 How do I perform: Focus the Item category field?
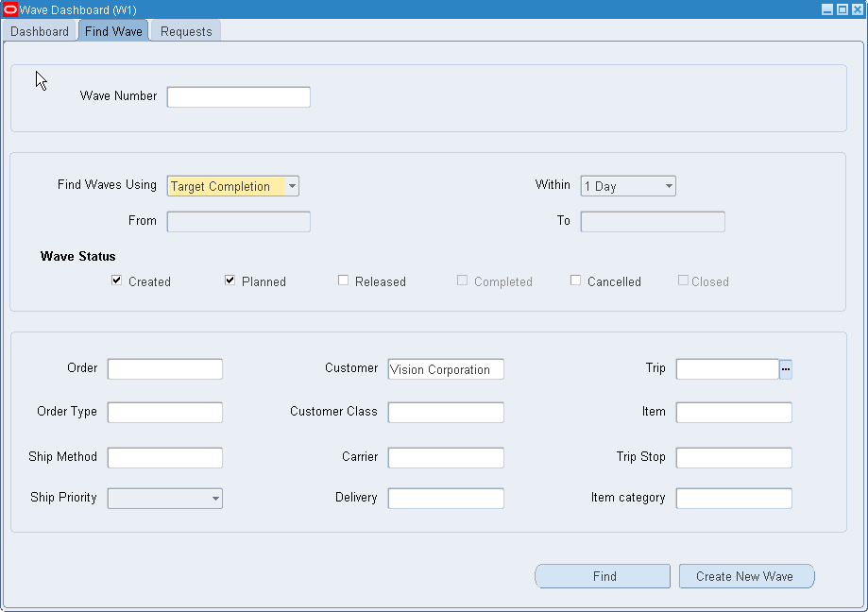(x=734, y=498)
